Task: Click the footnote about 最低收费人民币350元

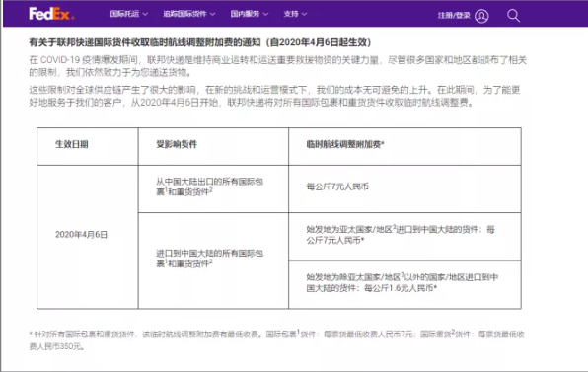Action: [x=276, y=340]
